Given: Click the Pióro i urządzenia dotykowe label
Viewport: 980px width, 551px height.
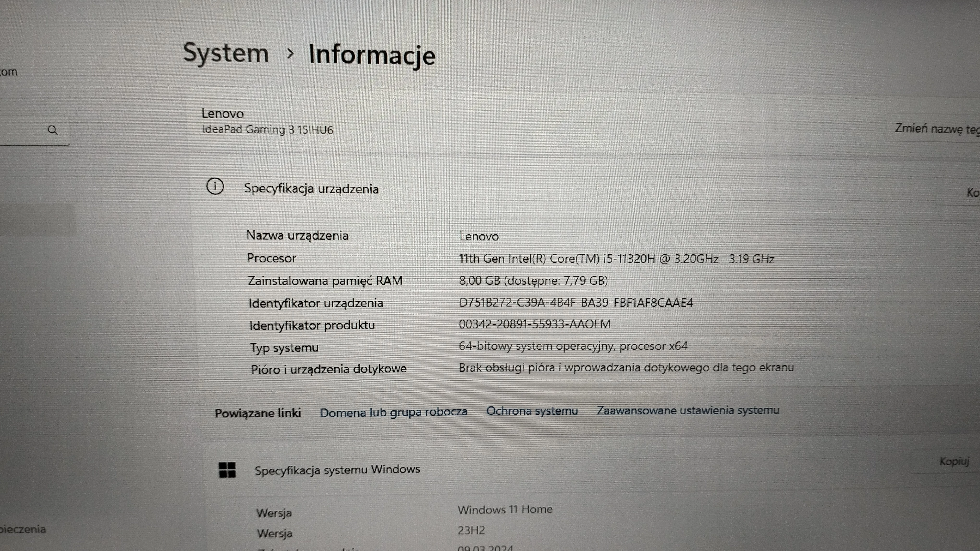Looking at the screenshot, I should click(329, 369).
